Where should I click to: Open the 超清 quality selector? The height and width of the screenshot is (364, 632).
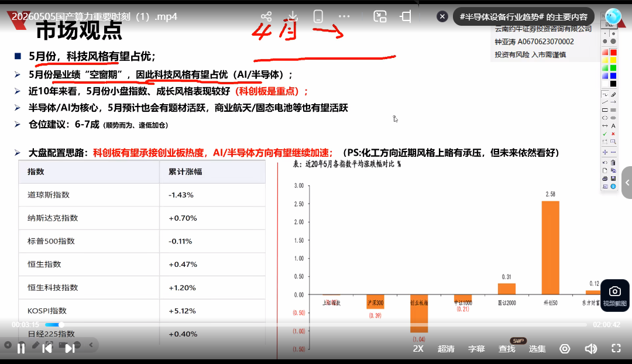coord(446,349)
